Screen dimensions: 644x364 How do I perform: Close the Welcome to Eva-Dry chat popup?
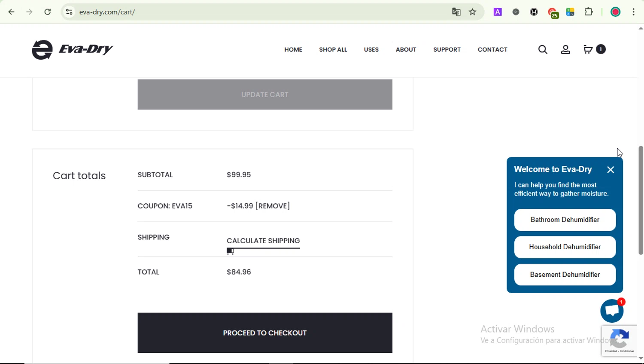point(611,170)
